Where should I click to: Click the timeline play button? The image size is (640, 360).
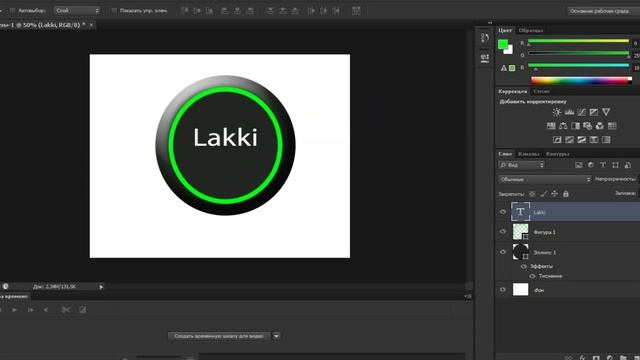15,310
